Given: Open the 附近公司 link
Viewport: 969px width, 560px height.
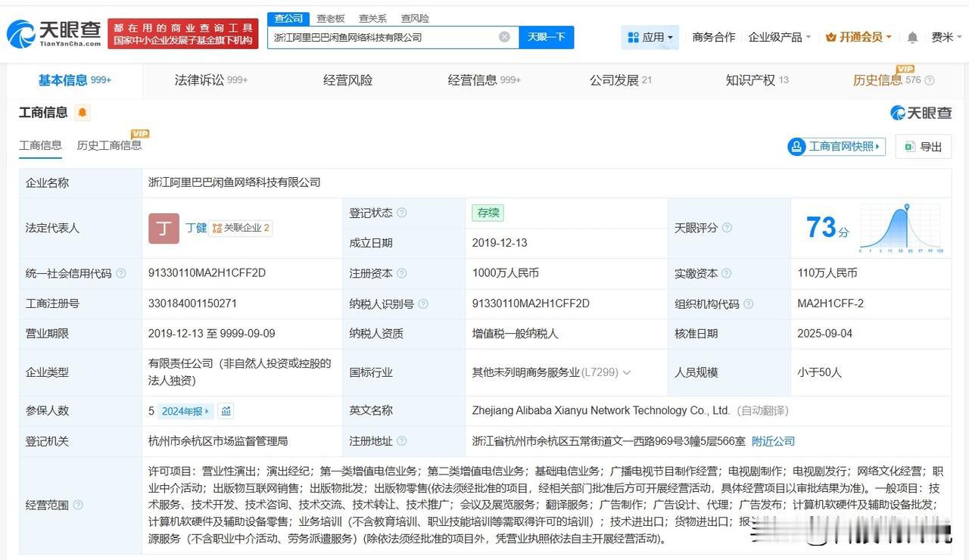Looking at the screenshot, I should 773,441.
